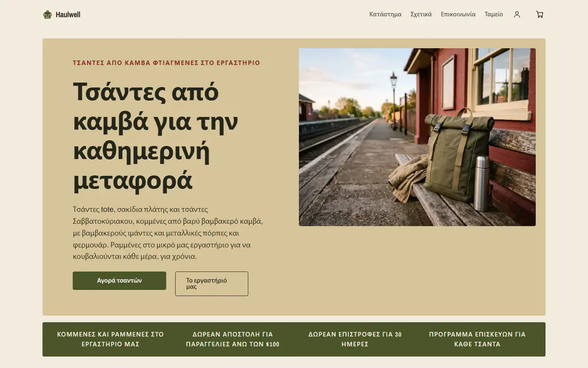Click ΔΩΡΕΑΝ ΑΠΟΣΤΟΛΗ ΓΙΑ ΠΑΡΑΓΓΕΛΙΕΣ text
This screenshot has height=368, width=588.
[233, 339]
